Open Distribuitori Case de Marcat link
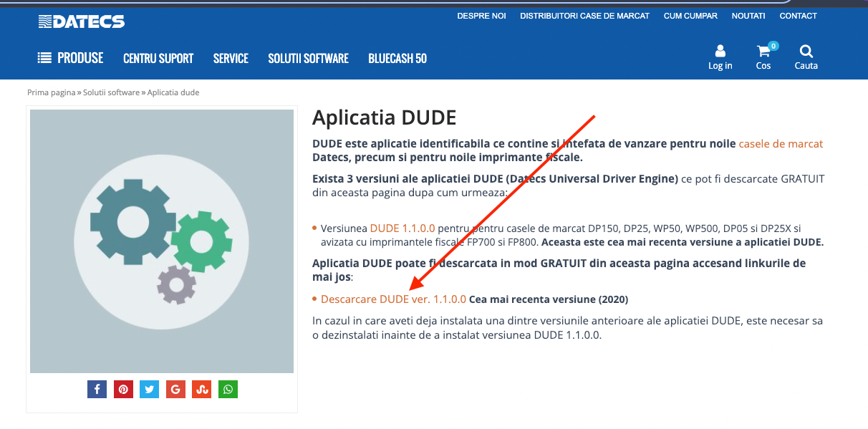The image size is (868, 429). coord(584,16)
